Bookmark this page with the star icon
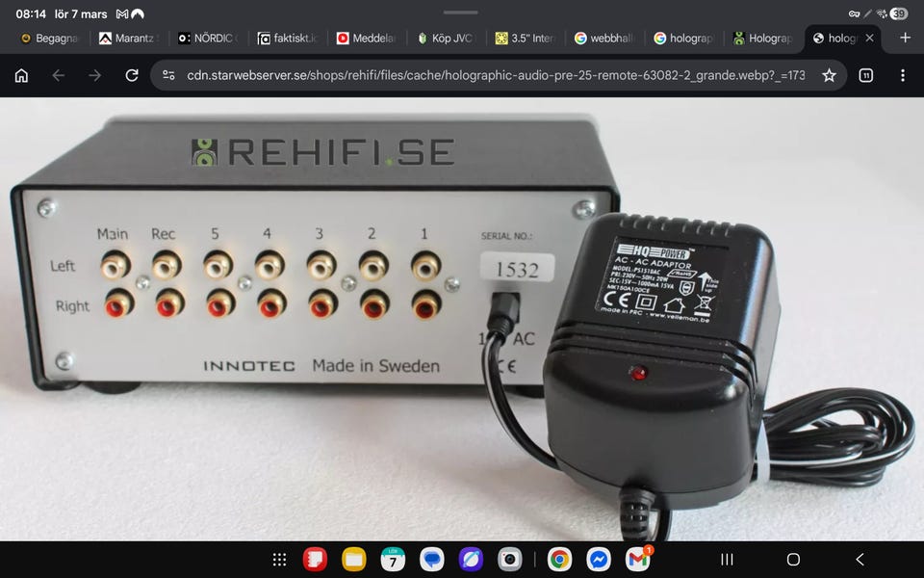Viewport: 924px width, 578px height. [829, 75]
